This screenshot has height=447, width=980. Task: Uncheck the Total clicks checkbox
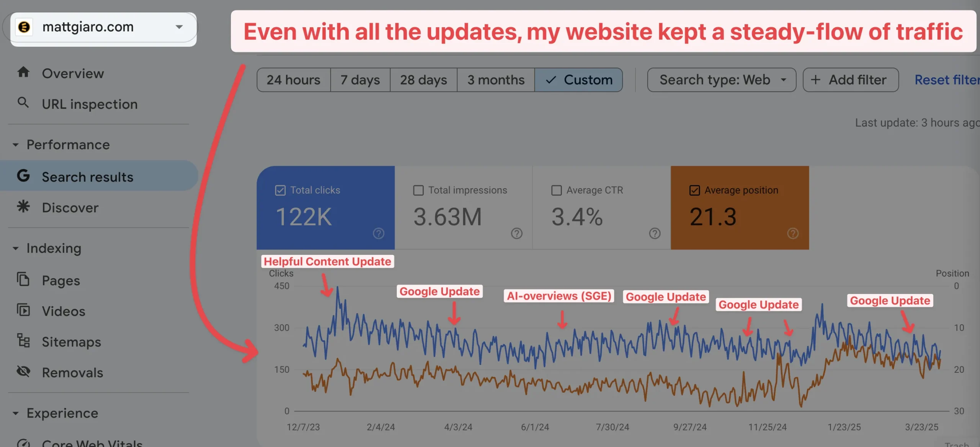(x=280, y=190)
